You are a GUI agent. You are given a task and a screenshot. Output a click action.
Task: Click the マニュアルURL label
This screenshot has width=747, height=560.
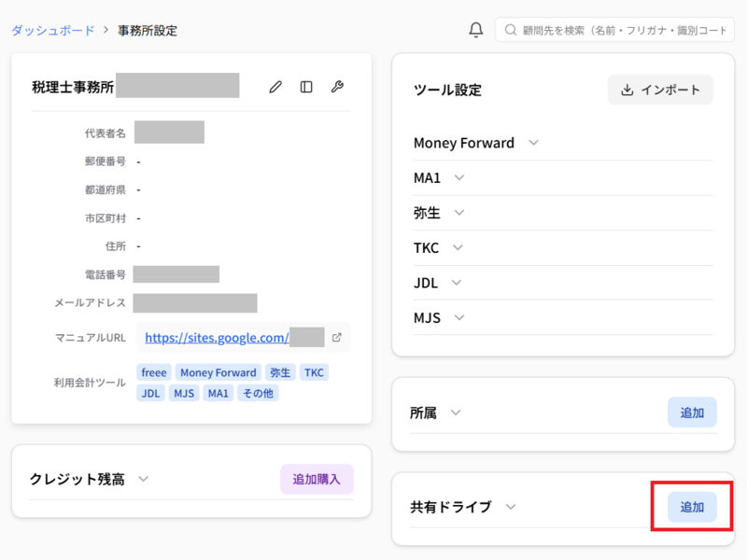point(91,338)
